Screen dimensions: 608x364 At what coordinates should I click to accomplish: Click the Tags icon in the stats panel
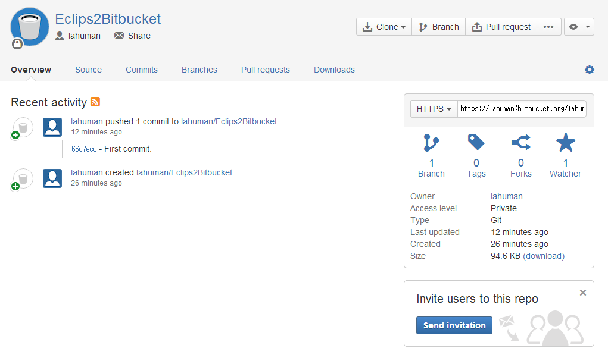tap(476, 142)
